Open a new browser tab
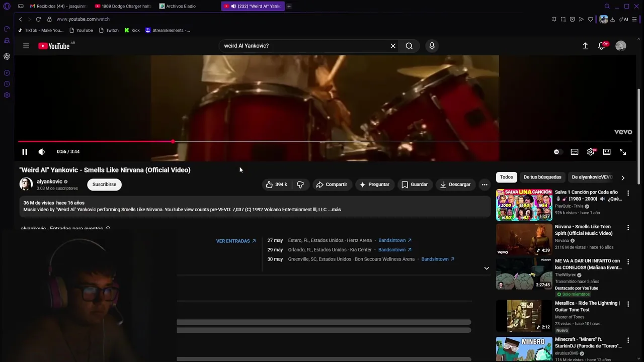This screenshot has width=644, height=362. click(289, 6)
